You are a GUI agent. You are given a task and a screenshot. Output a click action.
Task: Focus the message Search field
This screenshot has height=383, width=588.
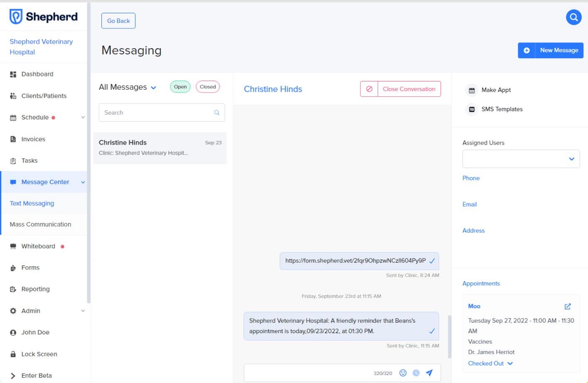(x=162, y=113)
